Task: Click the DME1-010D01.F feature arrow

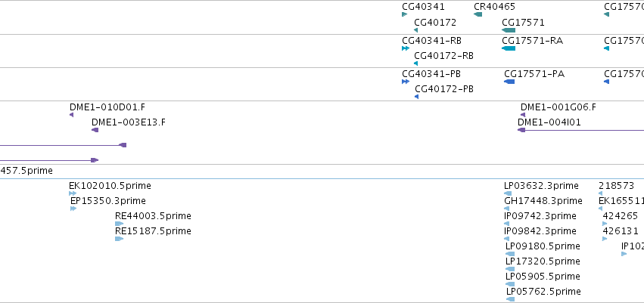Action: pyautogui.click(x=71, y=115)
